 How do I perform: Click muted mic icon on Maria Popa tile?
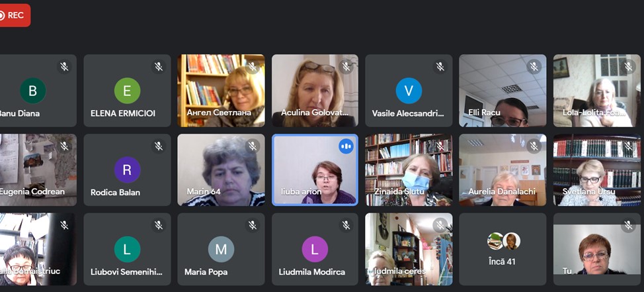coord(253,225)
